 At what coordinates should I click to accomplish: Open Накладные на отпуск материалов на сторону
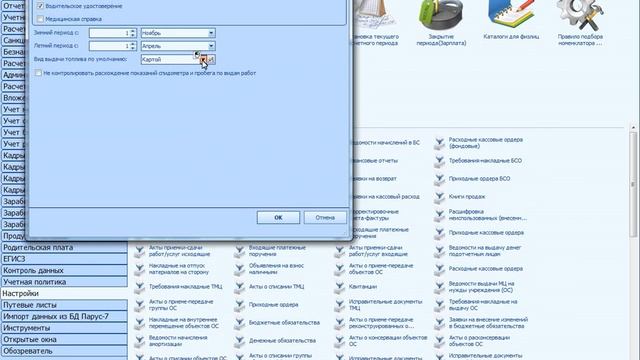172,269
